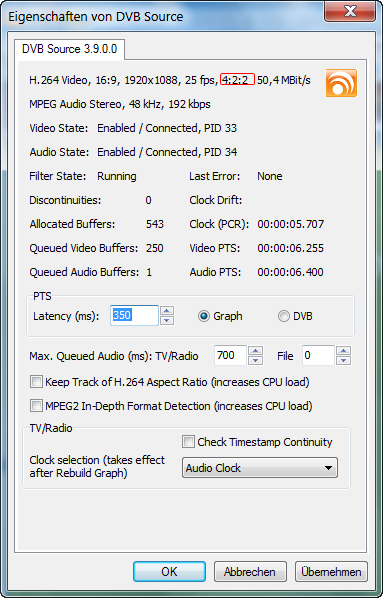The height and width of the screenshot is (598, 383).
Task: Click the orange DVB Source logo icon
Action: [x=341, y=83]
